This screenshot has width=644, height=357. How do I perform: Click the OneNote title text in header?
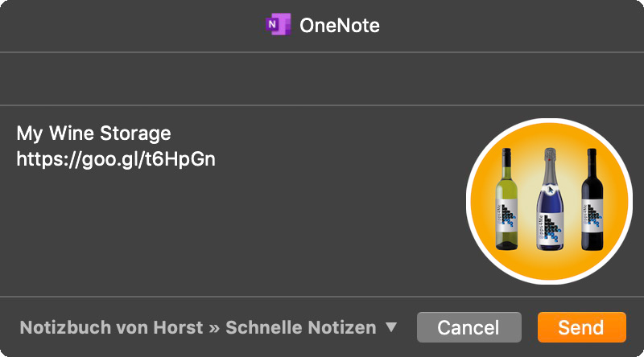(x=340, y=26)
